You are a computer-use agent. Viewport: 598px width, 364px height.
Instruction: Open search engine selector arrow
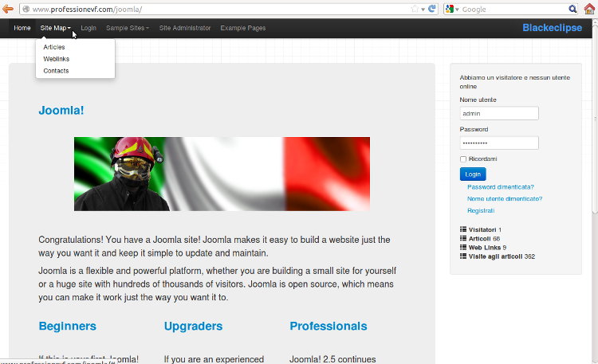point(457,10)
